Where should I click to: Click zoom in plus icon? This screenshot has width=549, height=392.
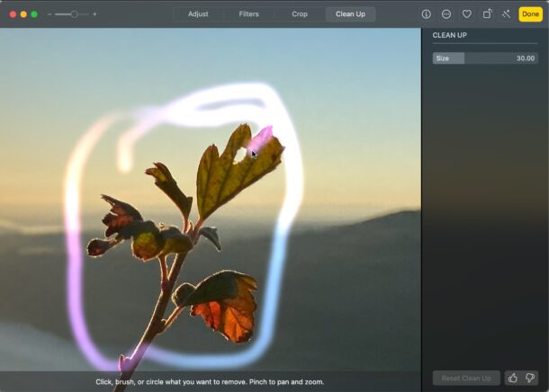click(x=94, y=14)
